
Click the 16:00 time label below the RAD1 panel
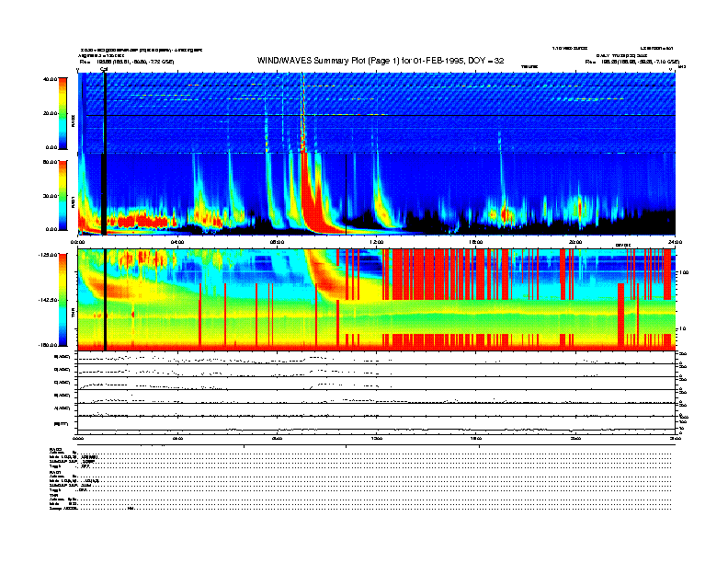pos(476,242)
